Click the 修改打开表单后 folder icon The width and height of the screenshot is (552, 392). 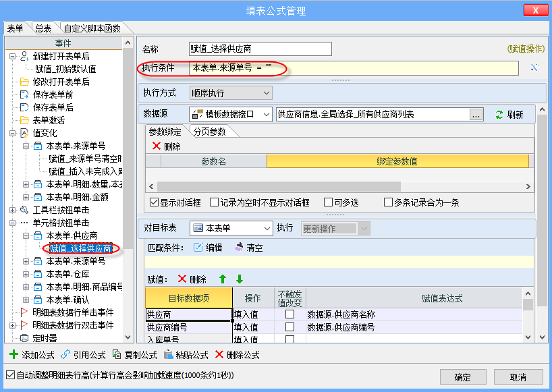24,82
